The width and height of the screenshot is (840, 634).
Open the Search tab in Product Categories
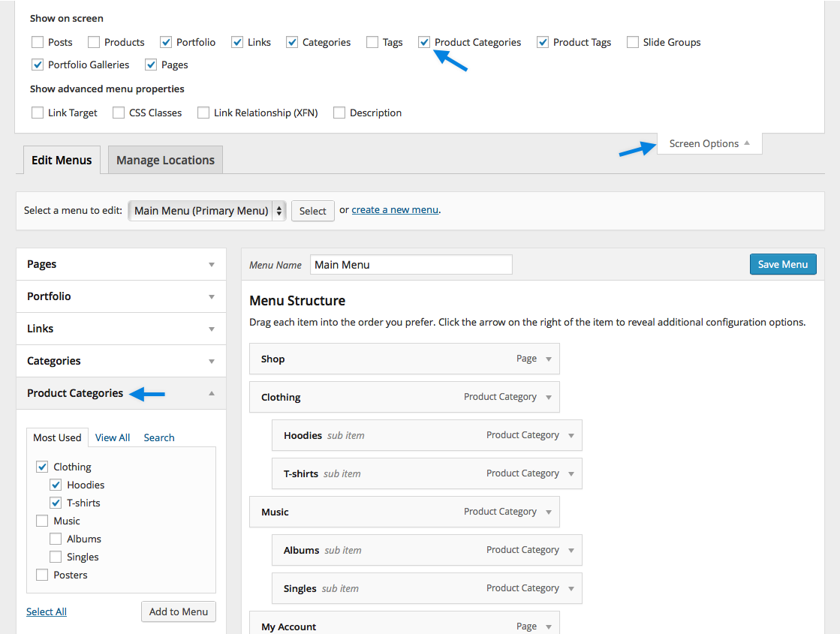click(159, 437)
